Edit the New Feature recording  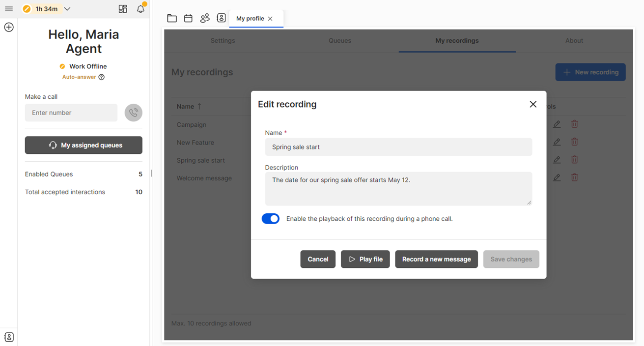[557, 142]
